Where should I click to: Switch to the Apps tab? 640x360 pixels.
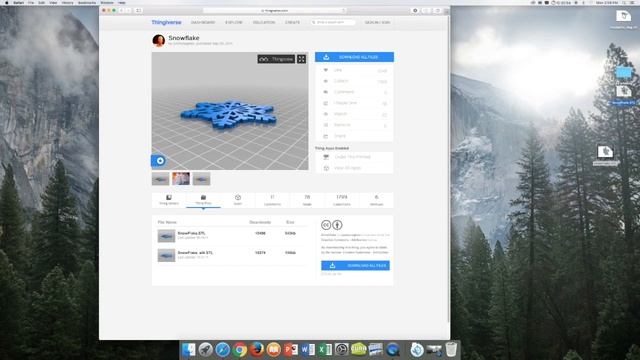(x=238, y=200)
